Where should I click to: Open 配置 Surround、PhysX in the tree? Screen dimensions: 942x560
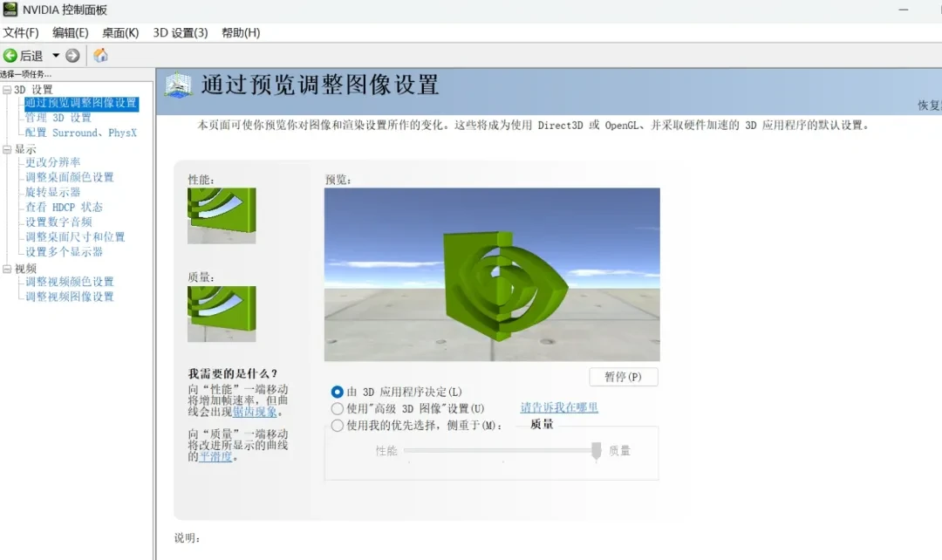coord(80,133)
